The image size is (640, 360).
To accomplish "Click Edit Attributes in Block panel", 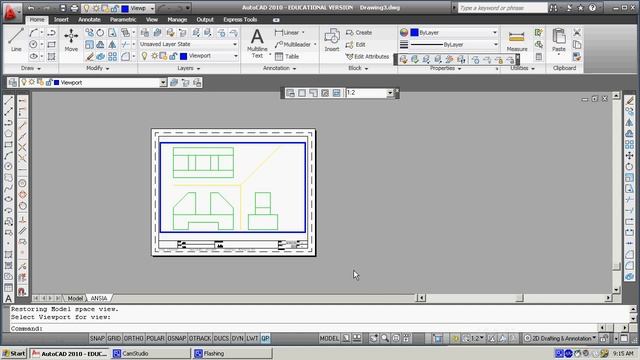I will click(x=367, y=57).
